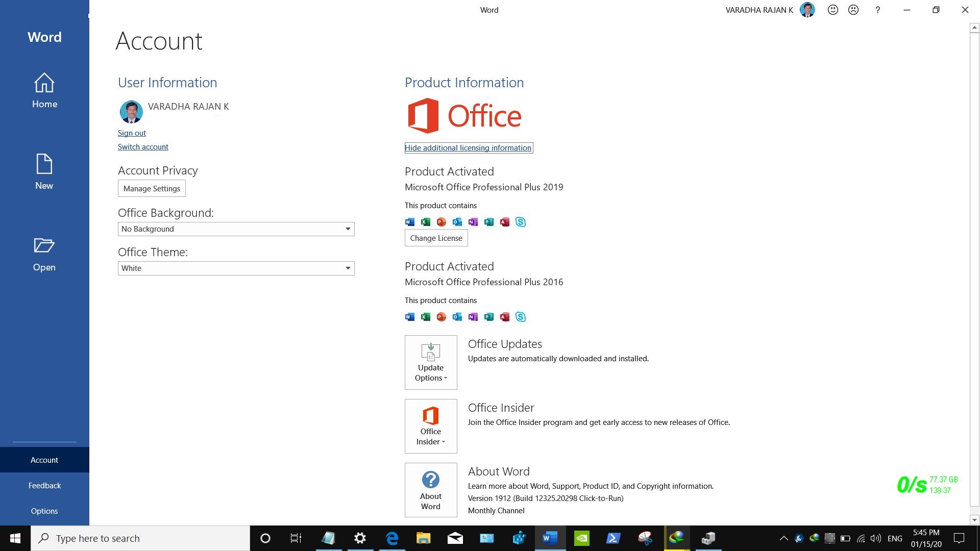Image resolution: width=980 pixels, height=551 pixels.
Task: Expand the Office Theme dropdown
Action: [x=347, y=268]
